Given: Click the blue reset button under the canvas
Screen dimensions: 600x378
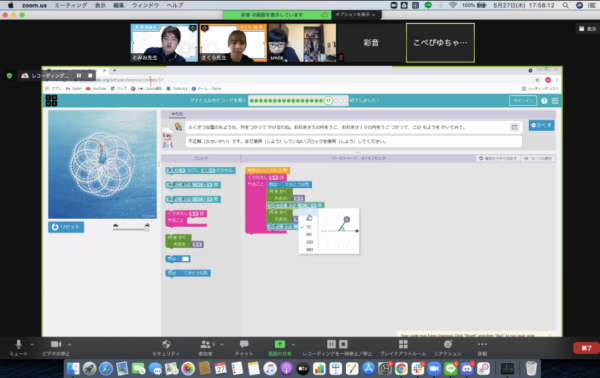Looking at the screenshot, I should 66,227.
